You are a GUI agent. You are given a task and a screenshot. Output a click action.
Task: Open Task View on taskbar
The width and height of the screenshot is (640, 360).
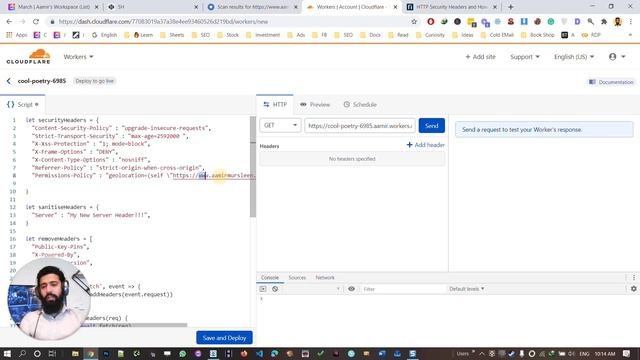52,353
